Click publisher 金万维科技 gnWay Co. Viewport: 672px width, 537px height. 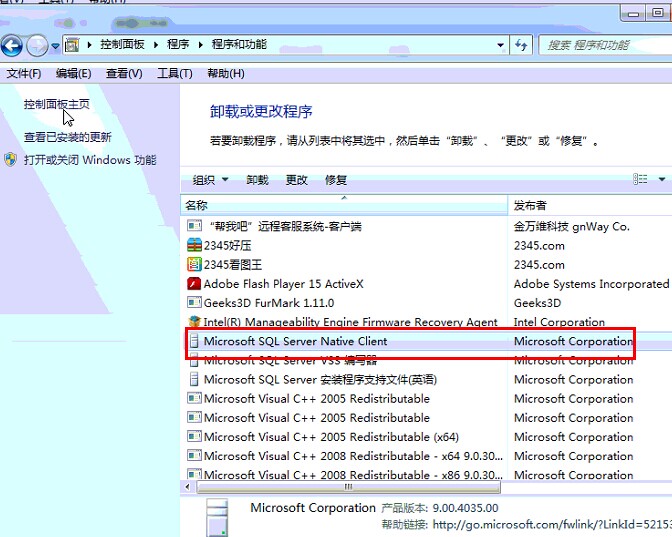click(572, 226)
